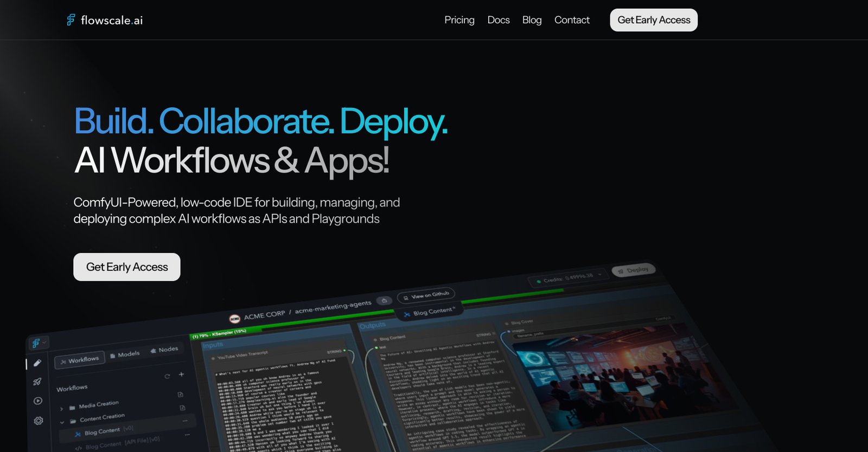
Task: Click the play run icon in app sidebar
Action: point(38,401)
